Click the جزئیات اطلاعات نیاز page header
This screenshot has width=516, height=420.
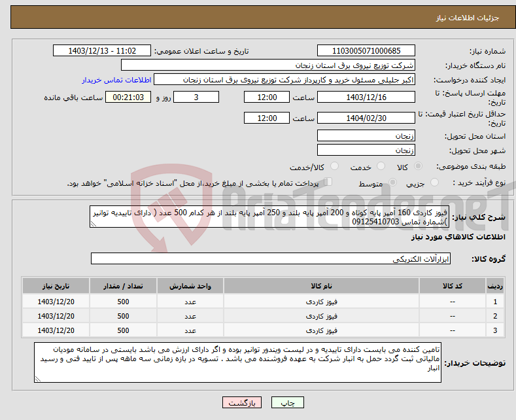point(468,18)
